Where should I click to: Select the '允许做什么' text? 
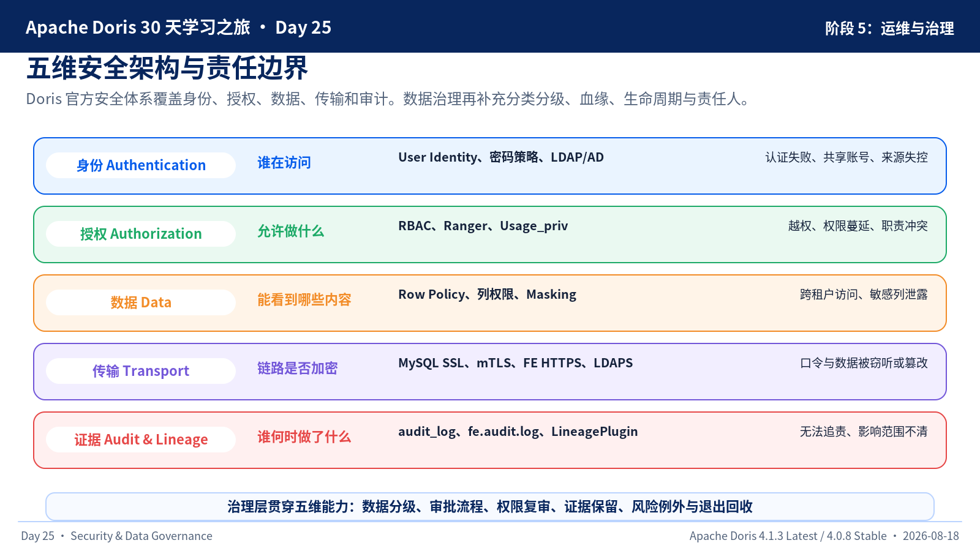point(291,231)
